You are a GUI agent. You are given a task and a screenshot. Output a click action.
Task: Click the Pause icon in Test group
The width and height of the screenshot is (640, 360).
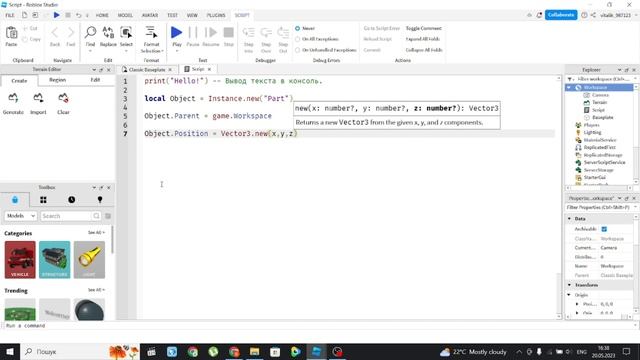193,32
